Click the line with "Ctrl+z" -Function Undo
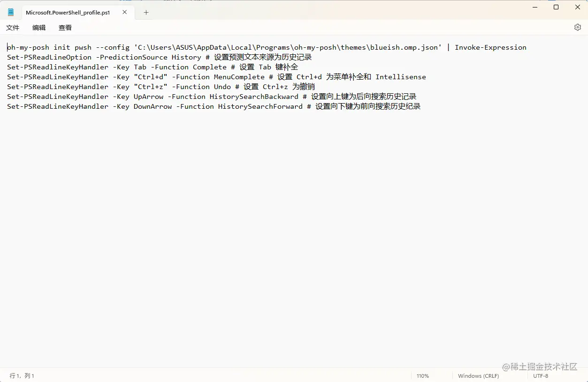588x382 pixels. [x=161, y=87]
